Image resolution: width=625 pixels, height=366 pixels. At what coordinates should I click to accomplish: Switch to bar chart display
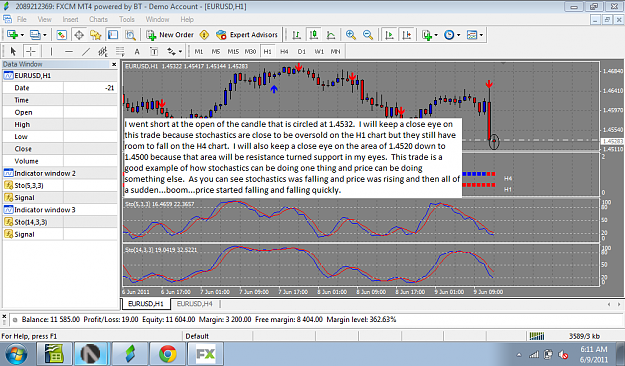(x=296, y=35)
